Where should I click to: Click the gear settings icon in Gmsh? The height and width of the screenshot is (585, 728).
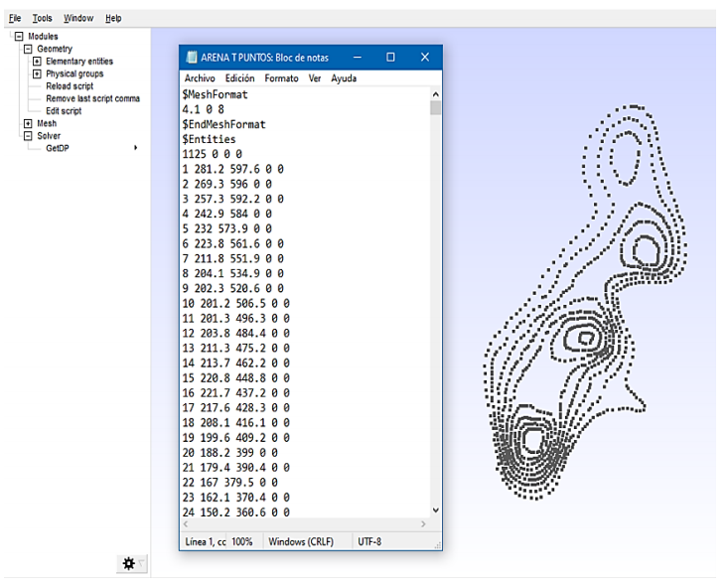128,562
